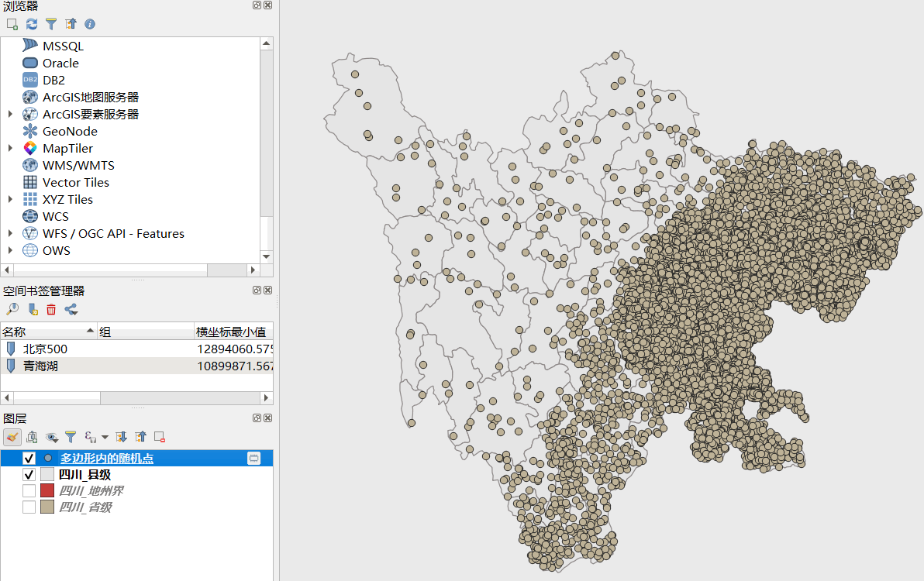Viewport: 924px width, 581px height.
Task: Uncheck visibility of 多边形内的随机点 layer
Action: click(29, 458)
